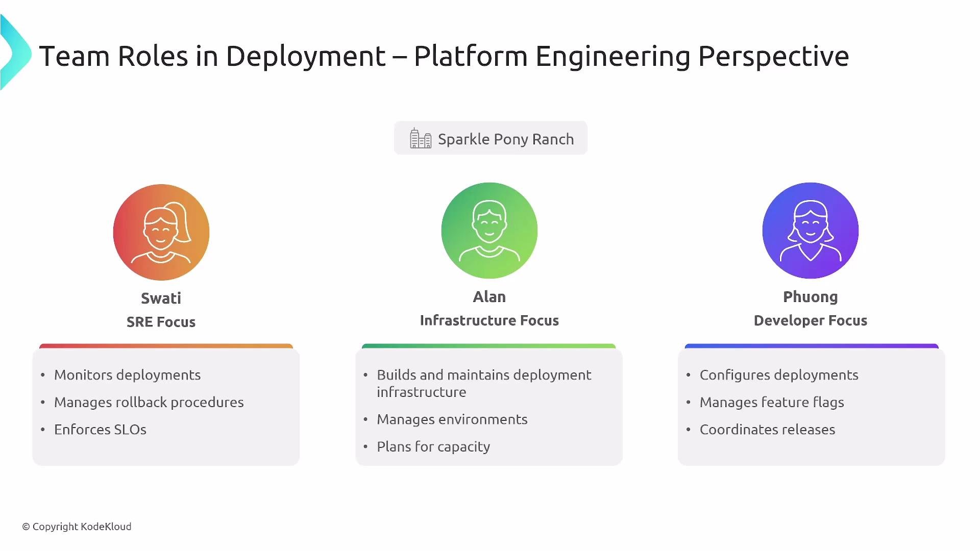
Task: Click Swati's orange avatar icon
Action: pos(161,232)
